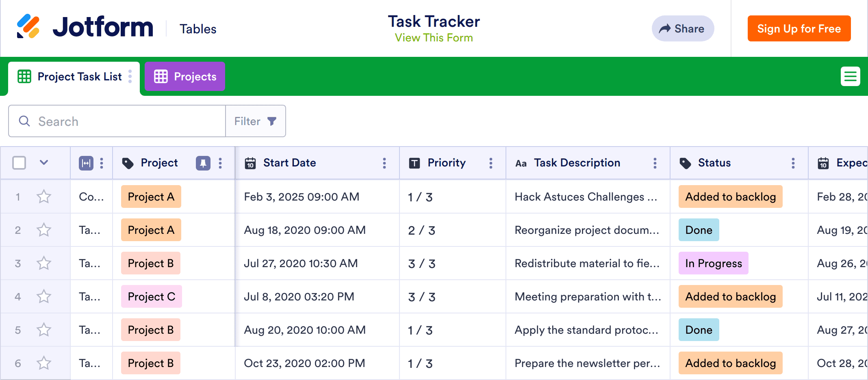Click the column width icon in header
The height and width of the screenshot is (380, 868).
coord(86,163)
